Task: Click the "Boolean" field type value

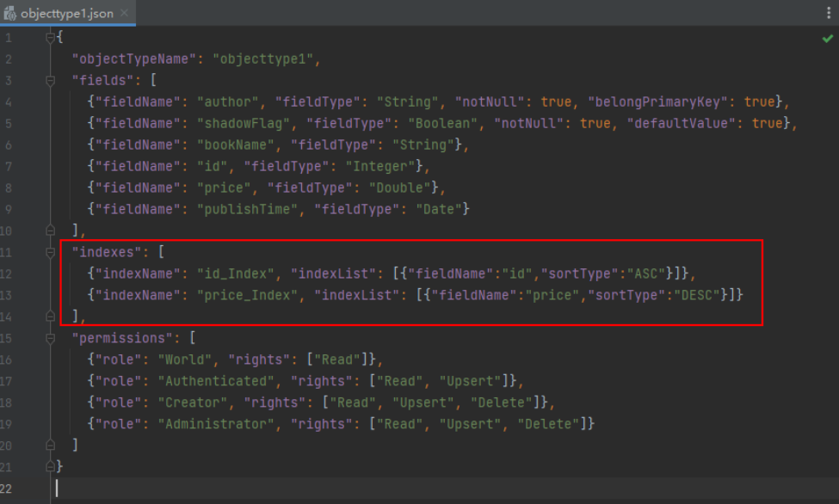Action: (x=442, y=123)
